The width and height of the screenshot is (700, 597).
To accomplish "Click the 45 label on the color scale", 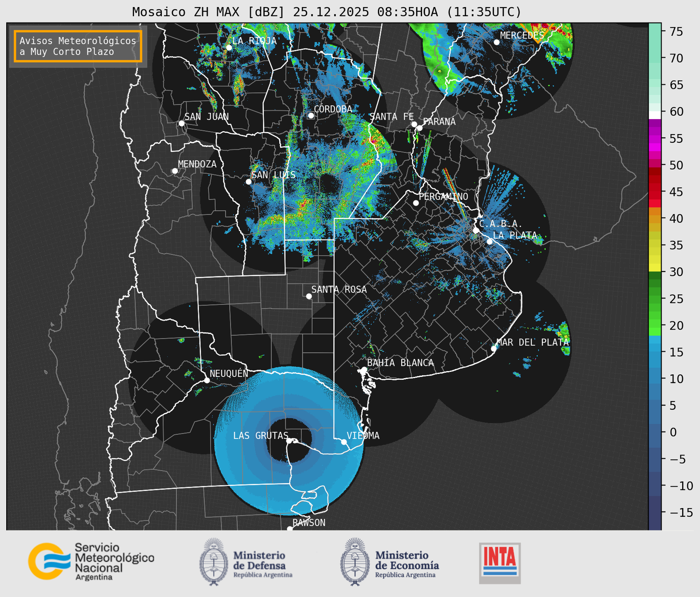I will coord(676,192).
